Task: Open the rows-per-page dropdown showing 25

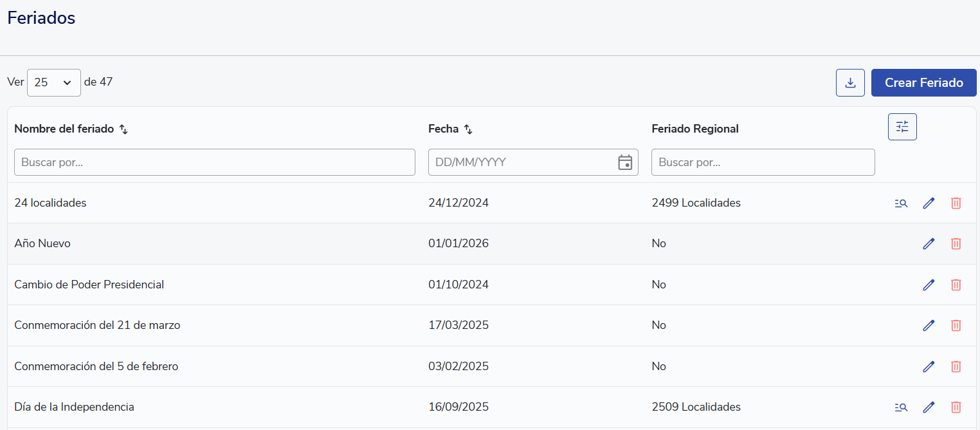Action: click(53, 82)
